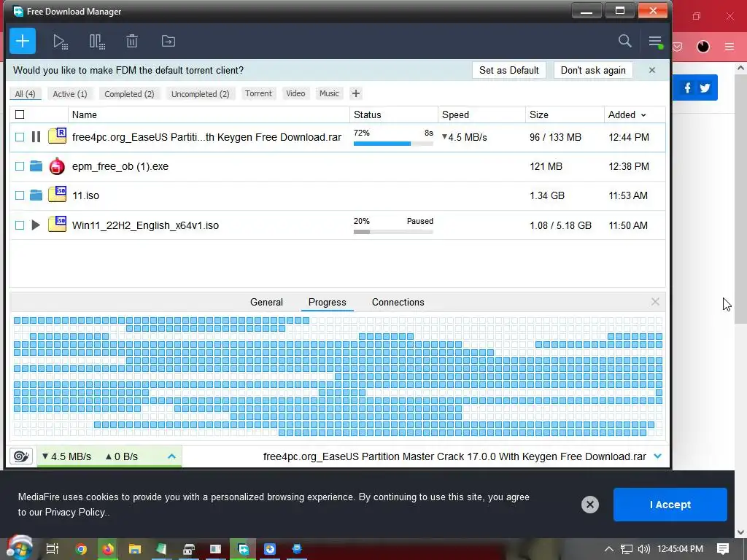Filter downloads by Video tag
The height and width of the screenshot is (560, 747).
coord(295,93)
